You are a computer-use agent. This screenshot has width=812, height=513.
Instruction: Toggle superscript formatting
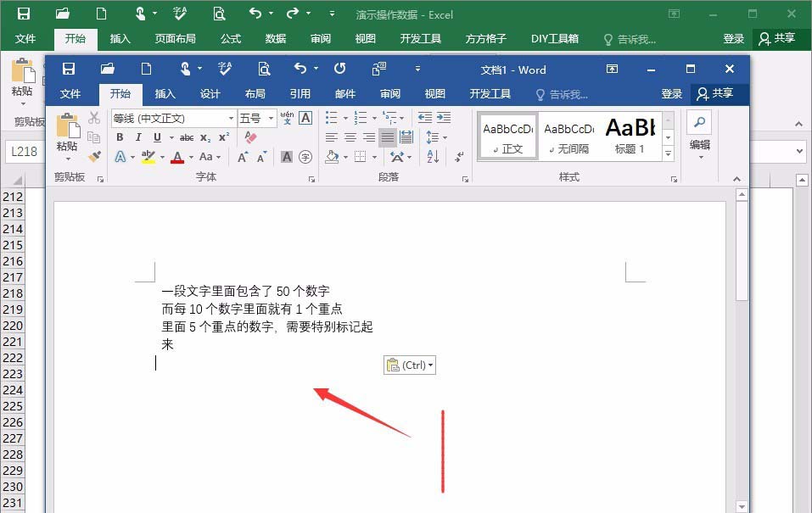coord(224,137)
